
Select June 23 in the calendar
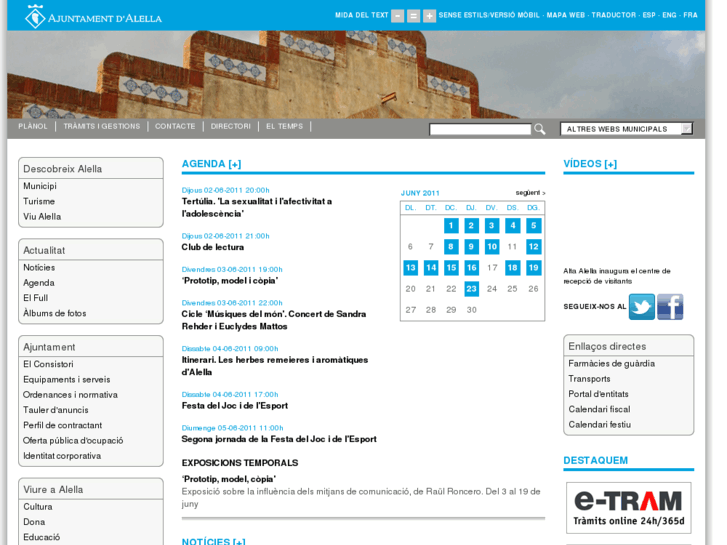click(x=472, y=289)
